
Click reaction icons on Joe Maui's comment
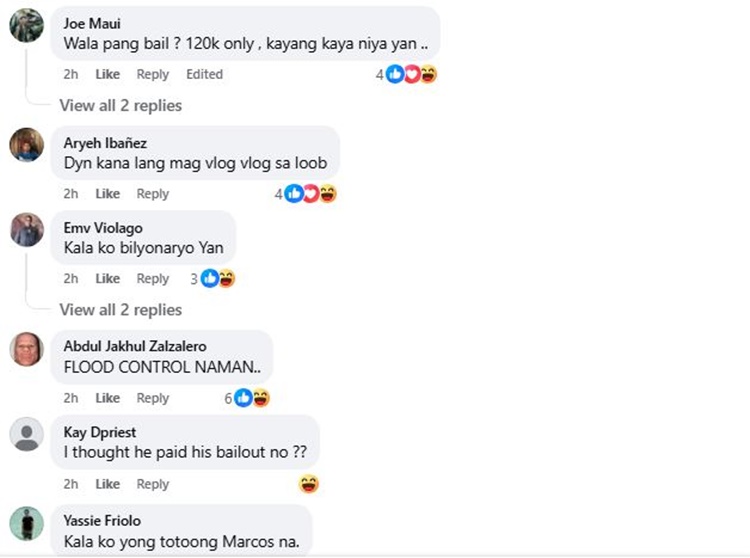pos(411,74)
